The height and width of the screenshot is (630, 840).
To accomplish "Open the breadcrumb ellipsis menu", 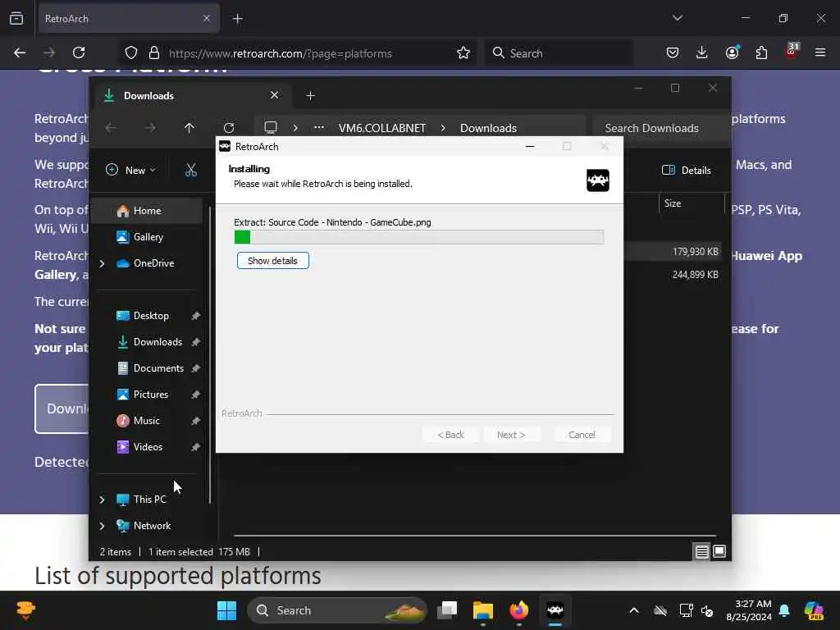I will coord(319,128).
